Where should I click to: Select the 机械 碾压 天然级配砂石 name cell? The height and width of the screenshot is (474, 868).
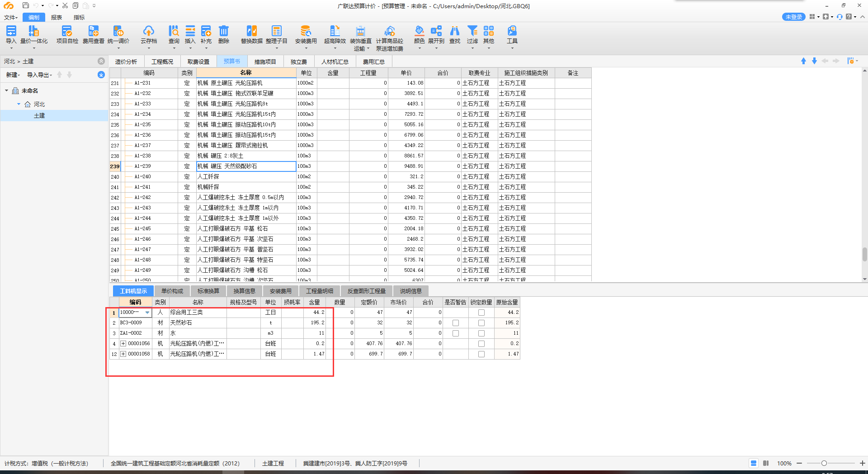246,166
